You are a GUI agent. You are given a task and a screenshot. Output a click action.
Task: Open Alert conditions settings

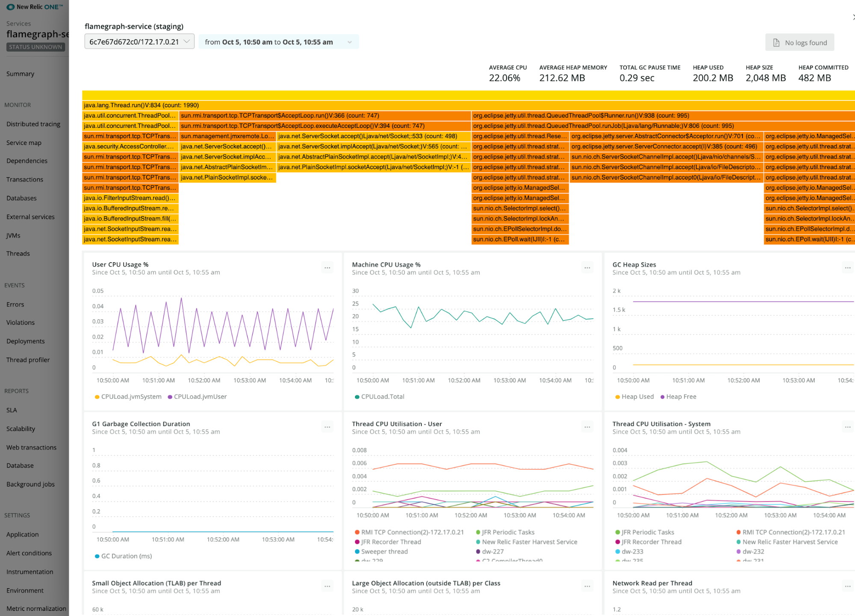(x=29, y=553)
